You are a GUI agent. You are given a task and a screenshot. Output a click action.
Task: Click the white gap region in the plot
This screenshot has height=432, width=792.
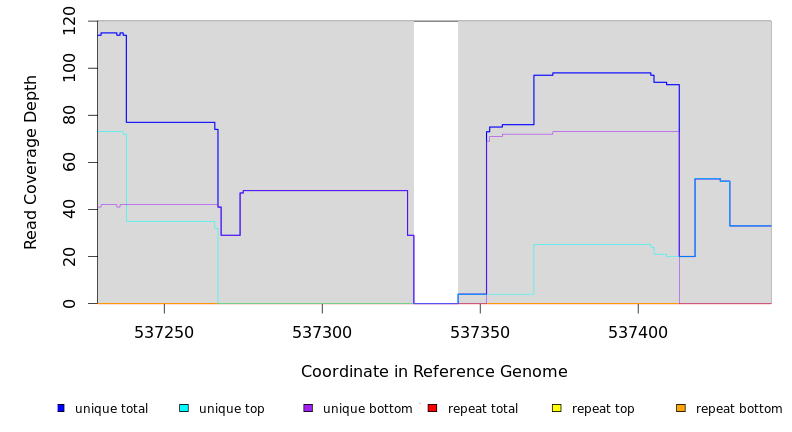coord(436,160)
